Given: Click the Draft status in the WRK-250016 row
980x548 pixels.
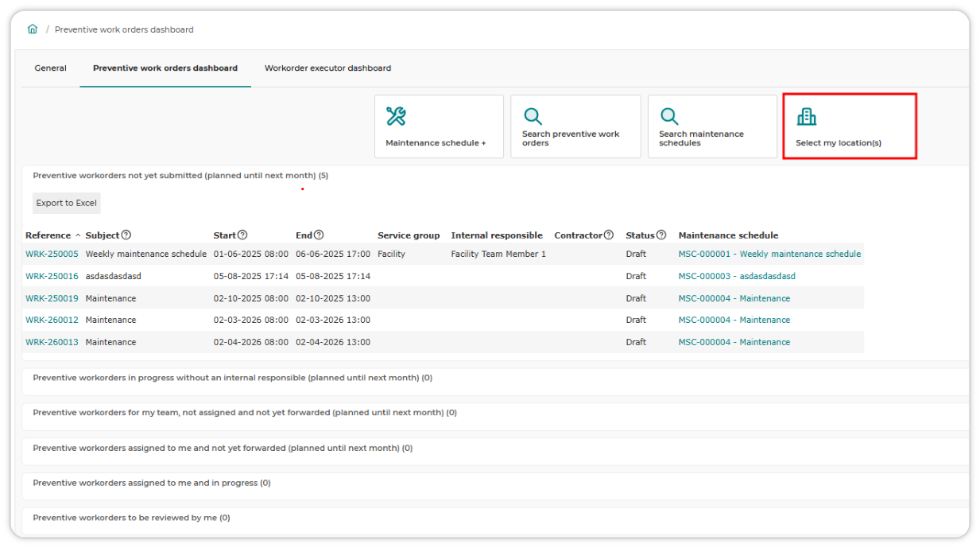Looking at the screenshot, I should pyautogui.click(x=636, y=276).
